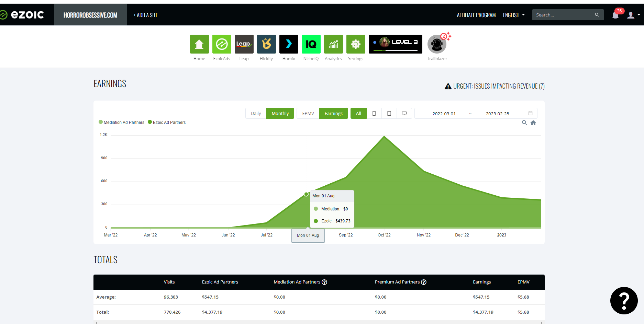644x324 pixels.
Task: Click the urgent warning triangle icon
Action: [x=448, y=86]
